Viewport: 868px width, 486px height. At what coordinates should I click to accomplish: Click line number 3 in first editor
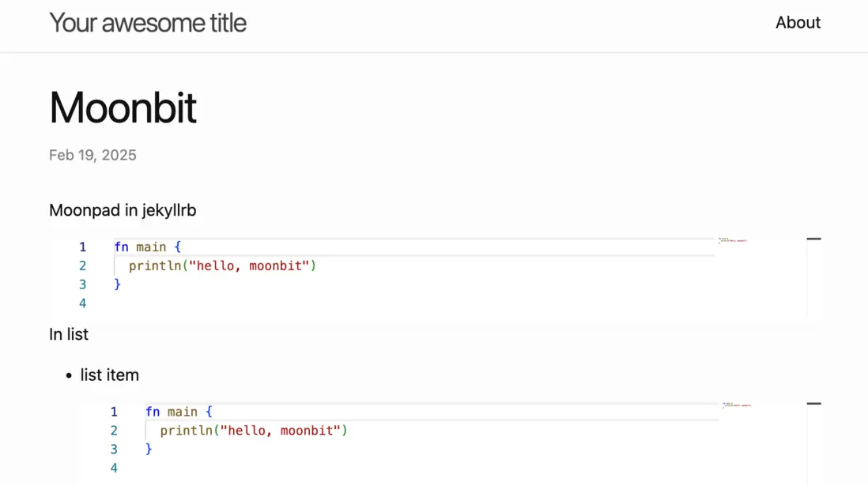82,284
